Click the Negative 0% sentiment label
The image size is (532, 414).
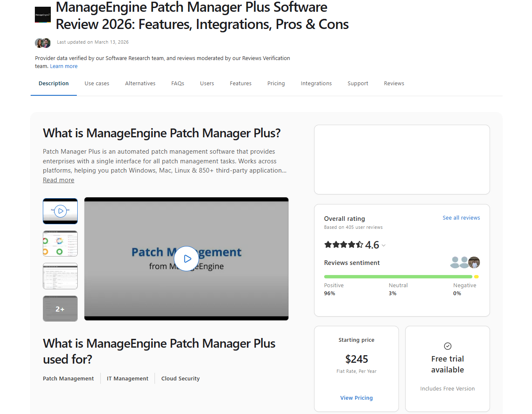(x=465, y=289)
